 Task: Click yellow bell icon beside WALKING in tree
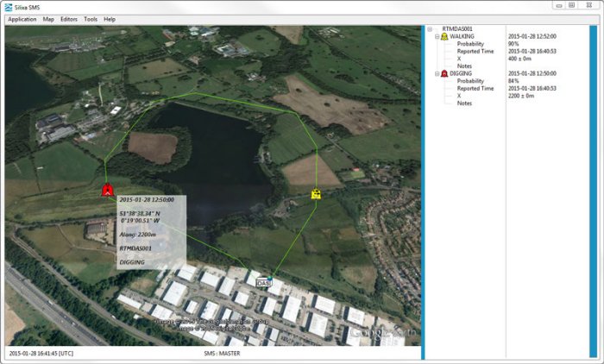click(x=444, y=36)
